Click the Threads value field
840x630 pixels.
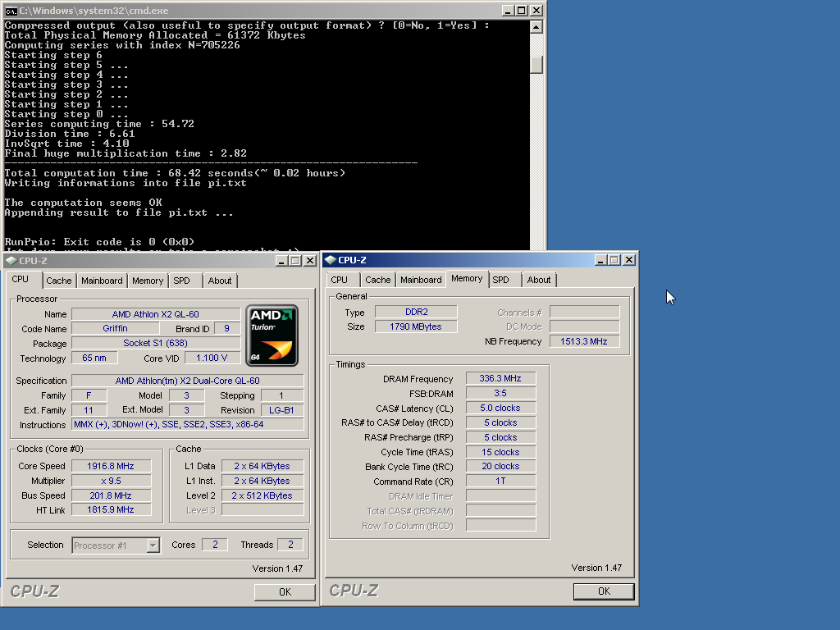tap(290, 545)
